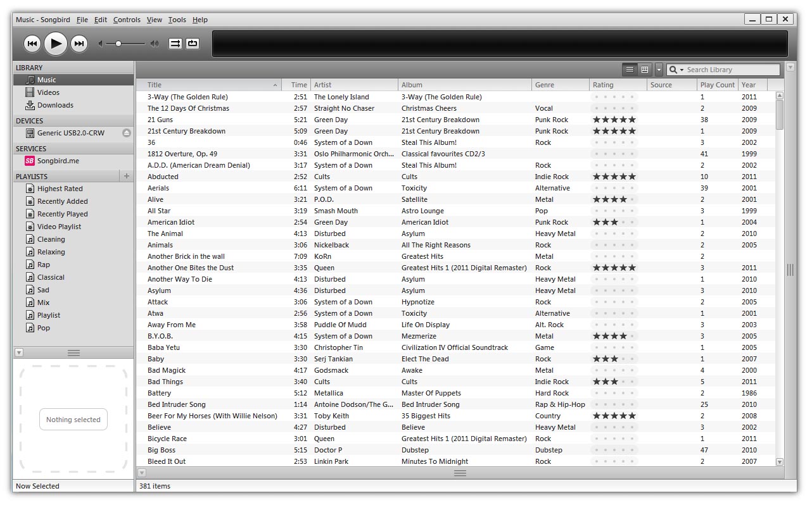Viewport: 812px width, 505px height.
Task: Toggle shuffle mode
Action: click(x=175, y=44)
